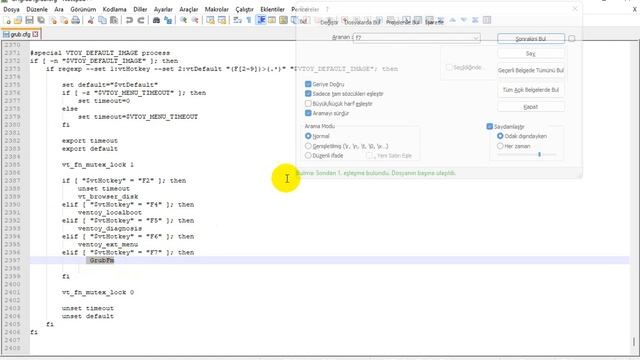Open Document Map toolbar icon
Screen dimensions: 640x360
pyautogui.click(x=283, y=20)
